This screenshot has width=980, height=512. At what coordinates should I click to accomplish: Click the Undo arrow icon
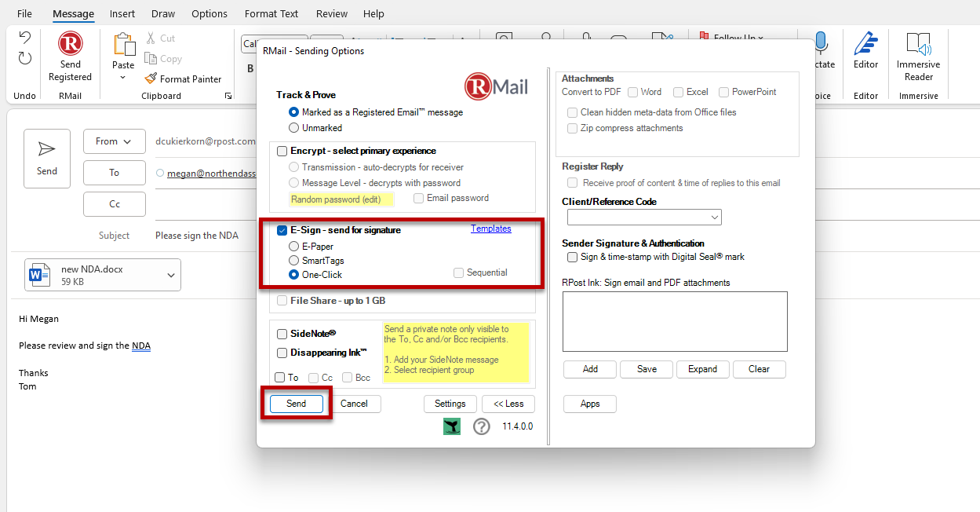[25, 38]
